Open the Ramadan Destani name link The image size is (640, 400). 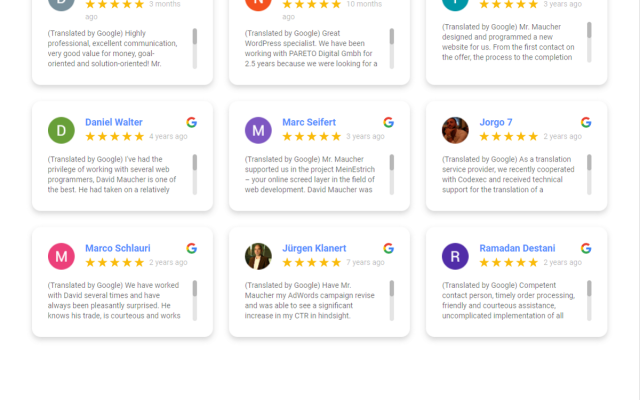click(x=517, y=248)
